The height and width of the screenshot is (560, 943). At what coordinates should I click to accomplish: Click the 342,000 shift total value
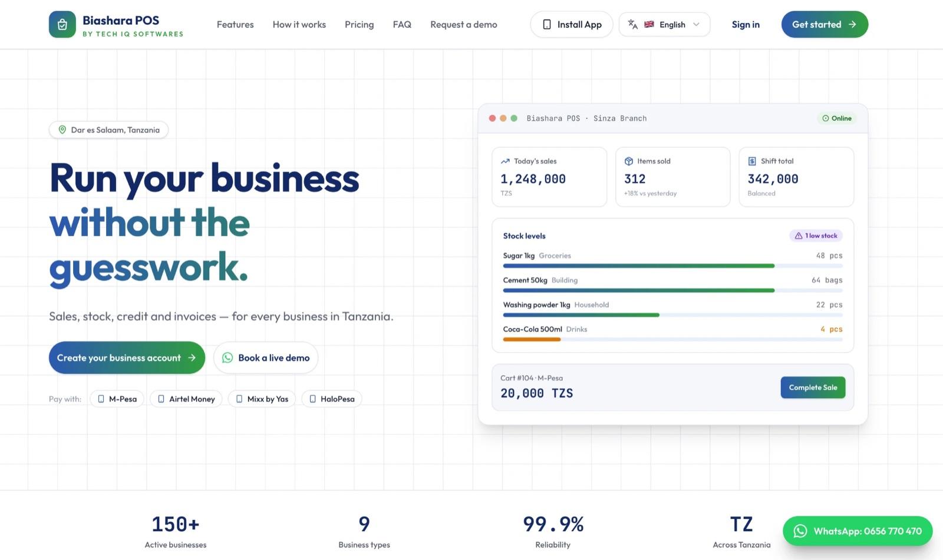pos(773,179)
